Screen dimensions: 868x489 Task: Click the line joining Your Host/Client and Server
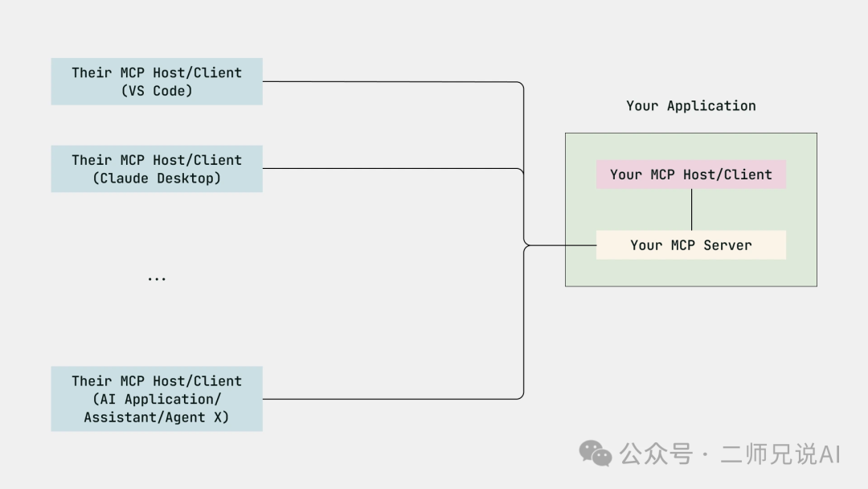click(691, 210)
